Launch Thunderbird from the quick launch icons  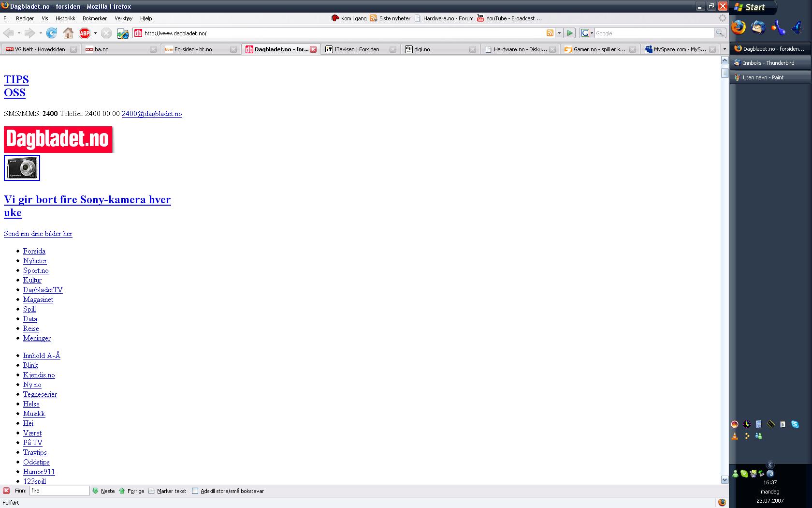(758, 27)
